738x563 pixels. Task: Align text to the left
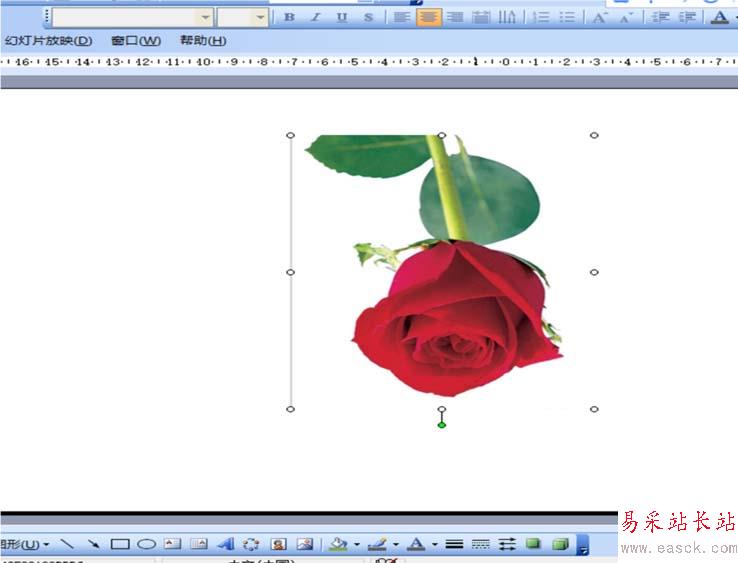(x=401, y=17)
